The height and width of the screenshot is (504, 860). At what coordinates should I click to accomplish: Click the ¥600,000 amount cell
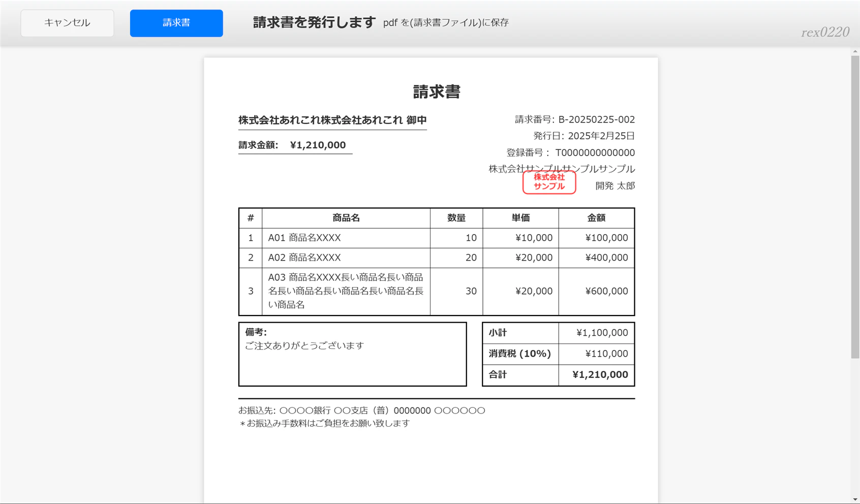[x=596, y=291]
